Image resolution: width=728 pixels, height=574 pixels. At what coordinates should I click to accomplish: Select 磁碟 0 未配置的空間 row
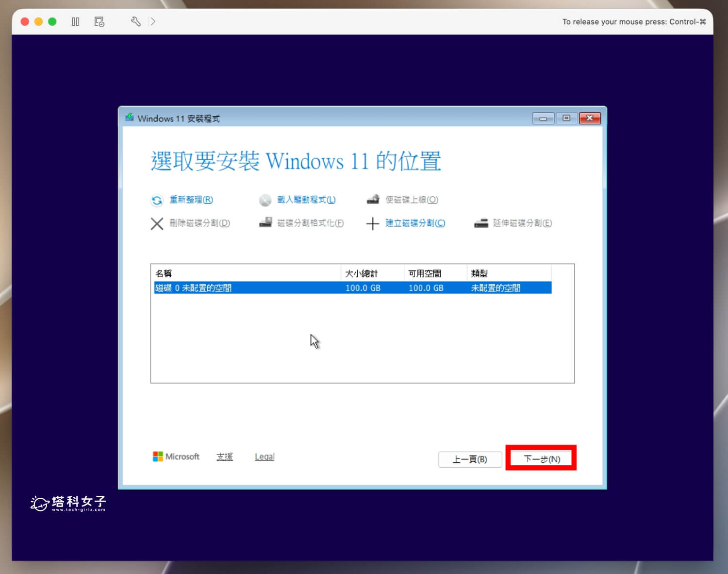353,288
